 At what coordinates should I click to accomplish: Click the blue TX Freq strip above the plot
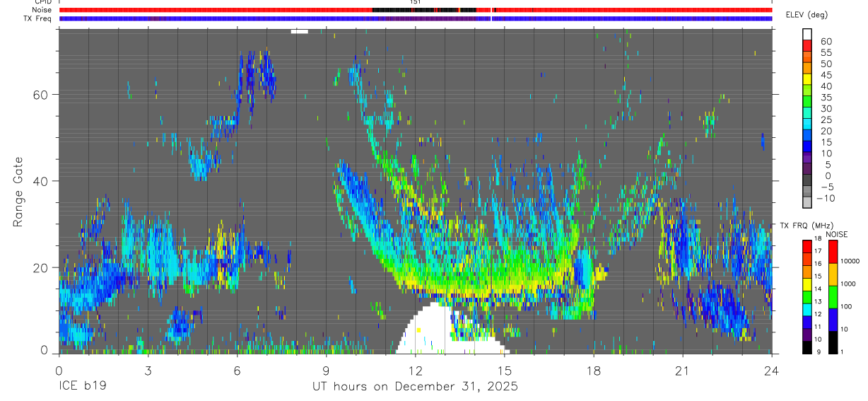pos(416,18)
